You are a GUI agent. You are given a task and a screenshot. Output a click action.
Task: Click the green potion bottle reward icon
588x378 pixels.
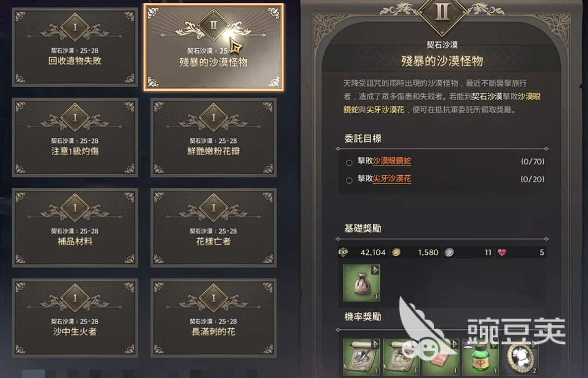coord(481,357)
